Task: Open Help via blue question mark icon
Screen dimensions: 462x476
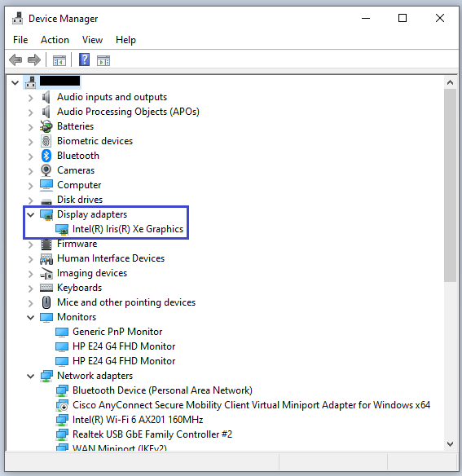Action: point(85,59)
